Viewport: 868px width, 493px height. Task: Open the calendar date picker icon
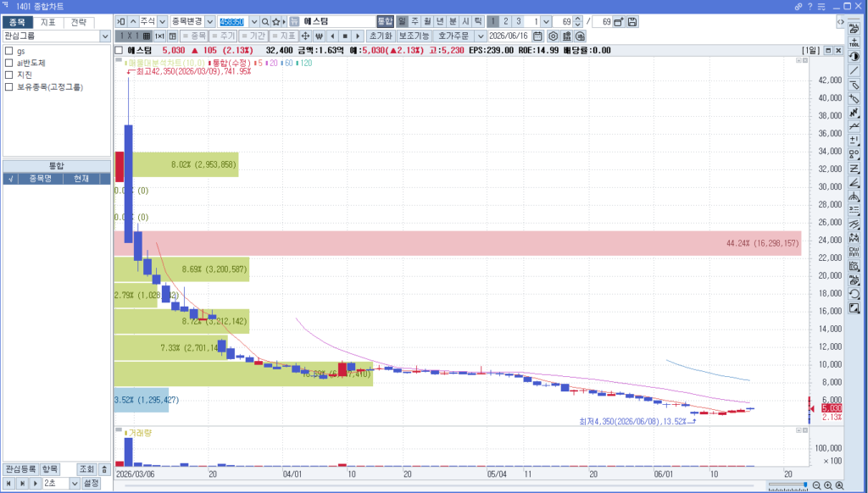[537, 36]
